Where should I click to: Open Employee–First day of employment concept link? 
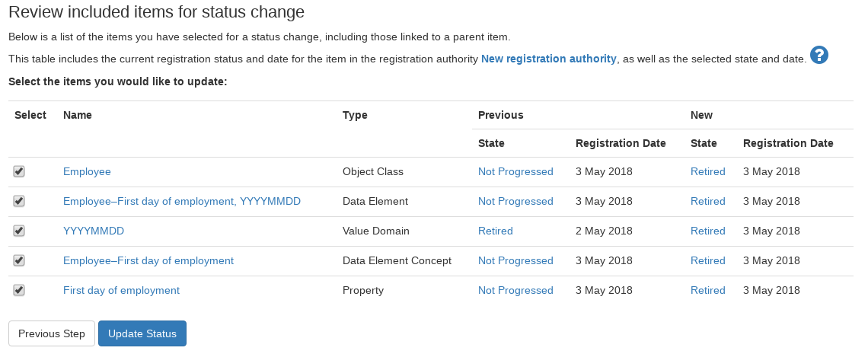click(x=148, y=260)
